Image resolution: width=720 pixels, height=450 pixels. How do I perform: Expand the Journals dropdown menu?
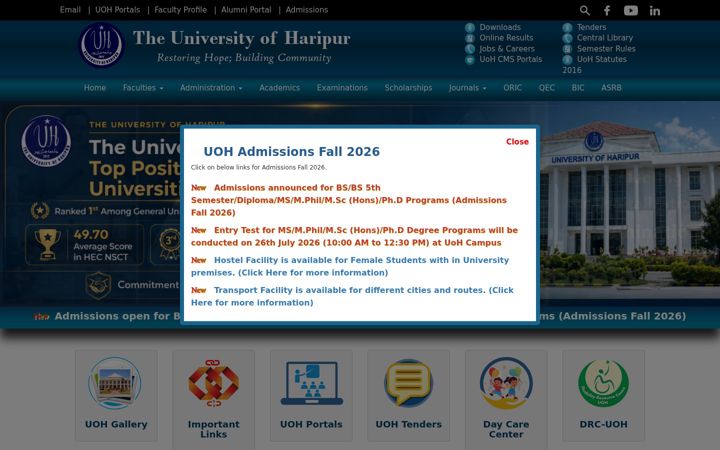(x=467, y=88)
